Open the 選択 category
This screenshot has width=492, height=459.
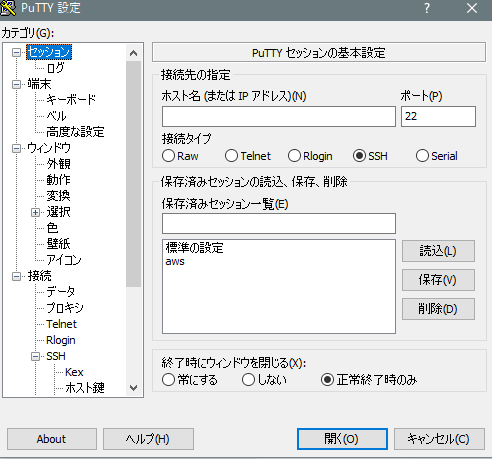point(58,212)
